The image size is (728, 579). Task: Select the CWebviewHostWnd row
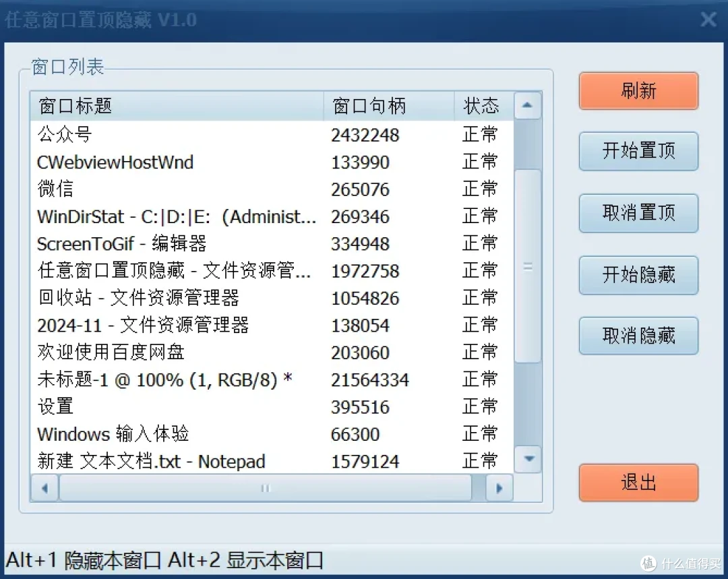pos(272,162)
